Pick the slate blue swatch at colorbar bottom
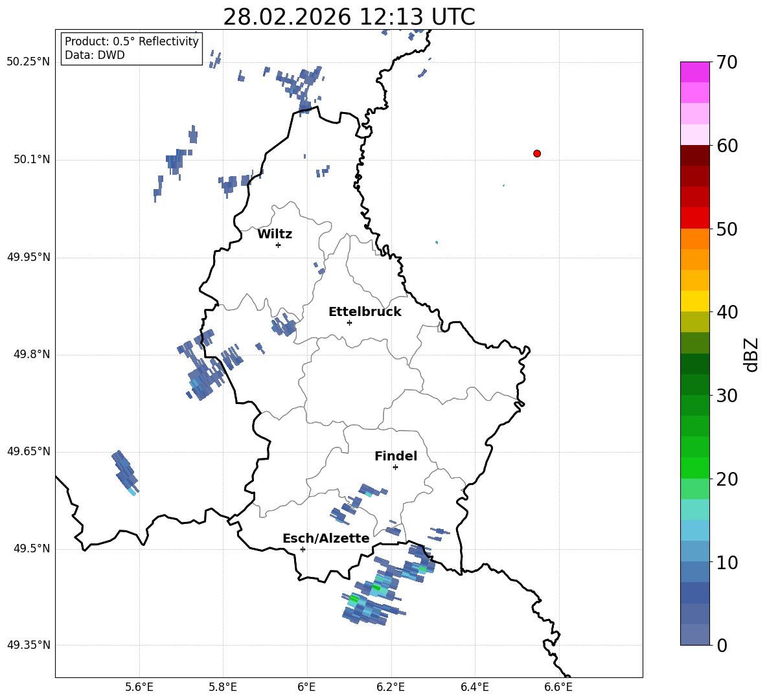The image size is (767, 700). pos(694,635)
